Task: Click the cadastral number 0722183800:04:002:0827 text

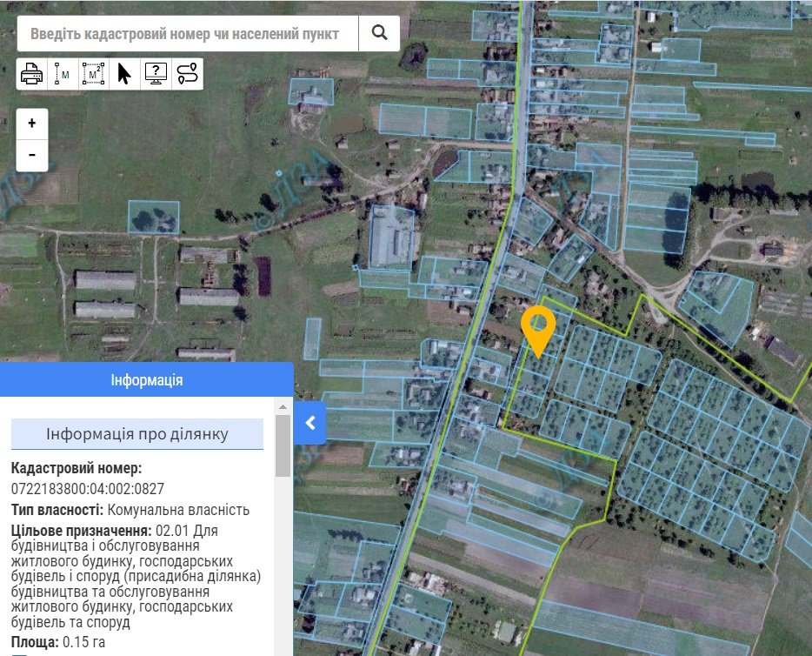Action: click(x=88, y=489)
